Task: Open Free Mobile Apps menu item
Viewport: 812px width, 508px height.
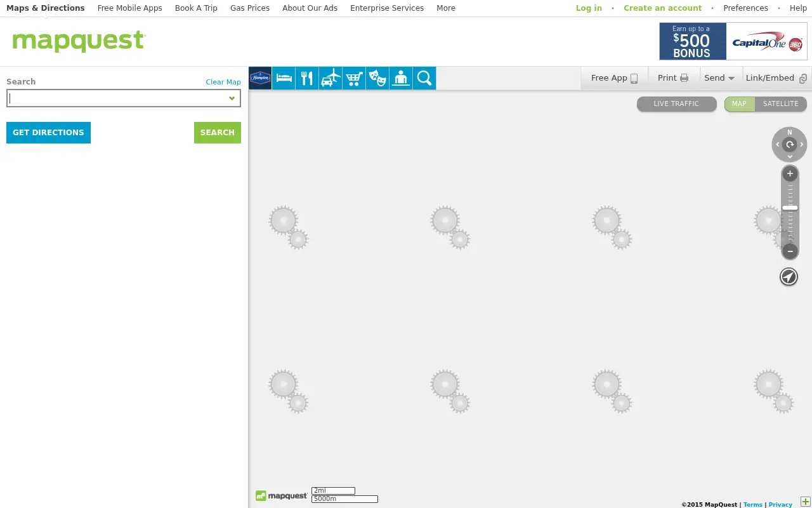Action: coord(130,8)
